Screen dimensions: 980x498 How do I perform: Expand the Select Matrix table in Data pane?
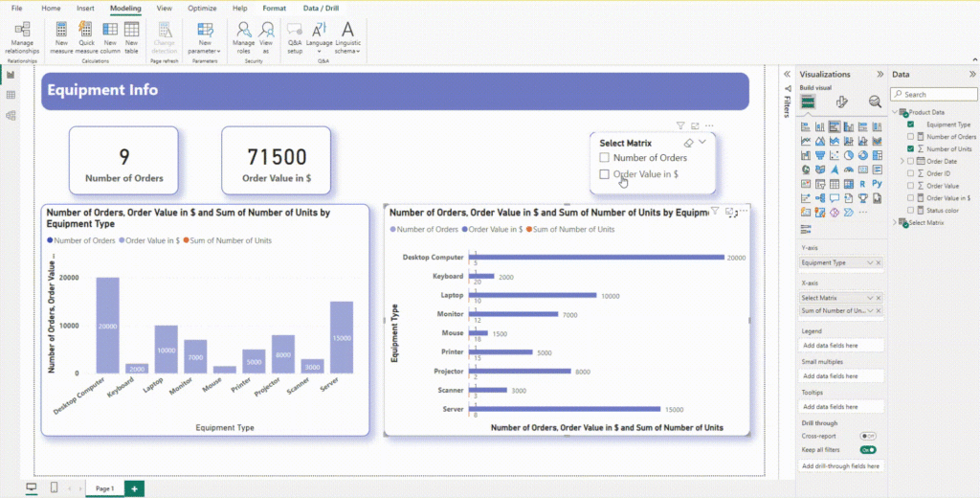(x=895, y=222)
